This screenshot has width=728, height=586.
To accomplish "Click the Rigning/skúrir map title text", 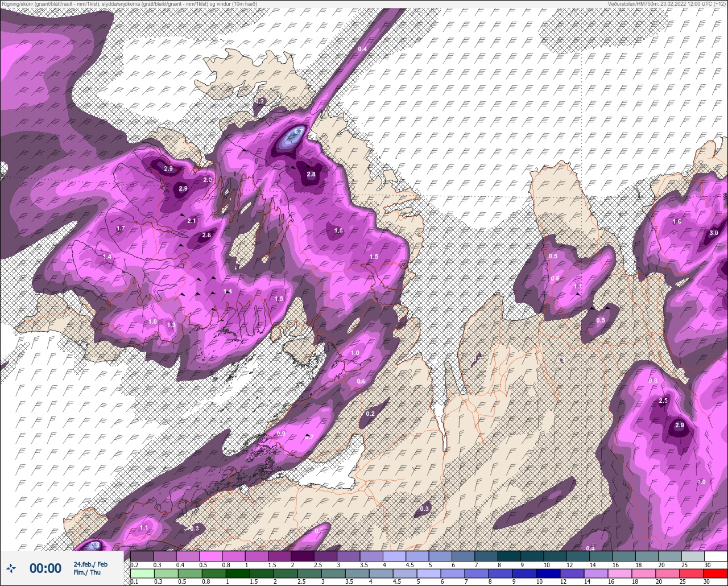I will [x=129, y=4].
